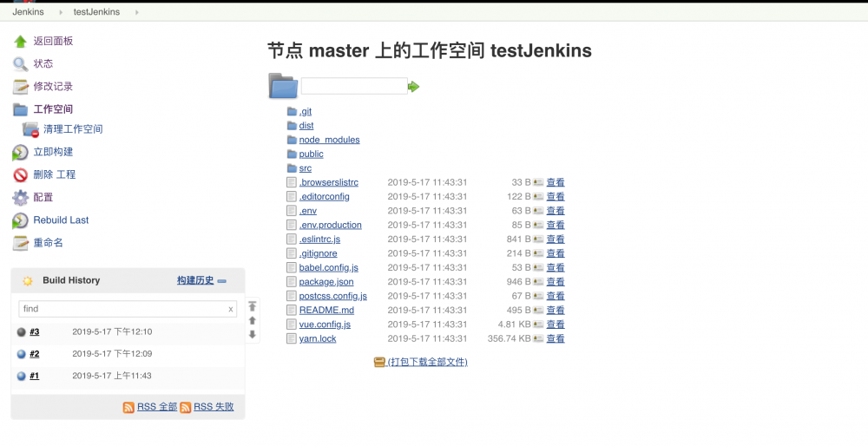Click the green up-arrow 返回面板 icon

tap(21, 42)
